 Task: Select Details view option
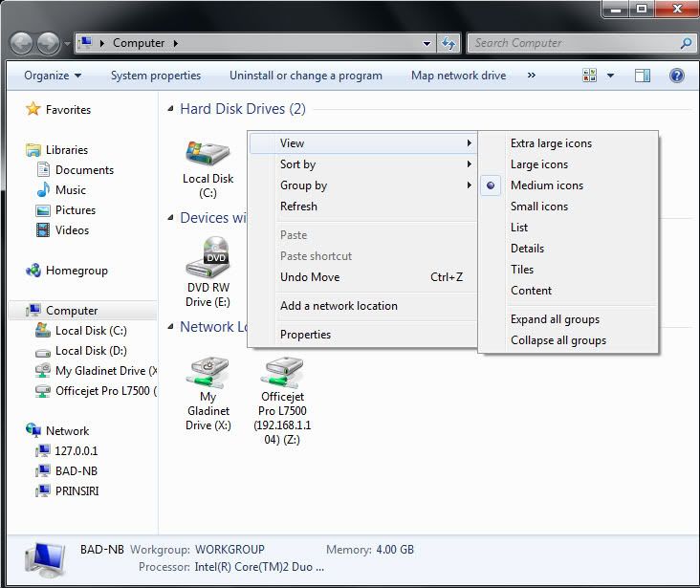pos(527,249)
